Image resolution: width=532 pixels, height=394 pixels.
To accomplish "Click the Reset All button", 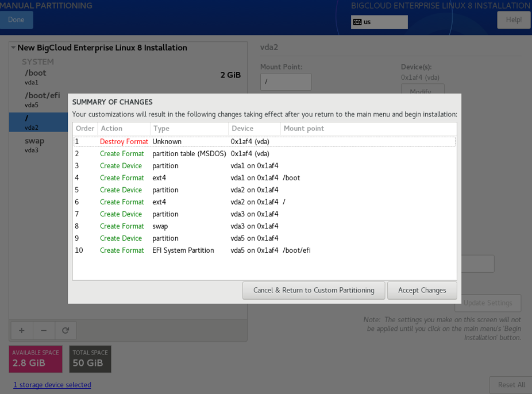I will click(x=511, y=385).
